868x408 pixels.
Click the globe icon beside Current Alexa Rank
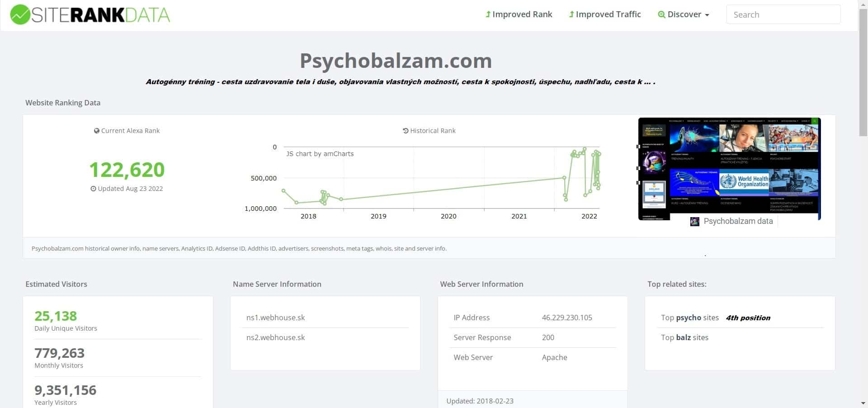(96, 131)
